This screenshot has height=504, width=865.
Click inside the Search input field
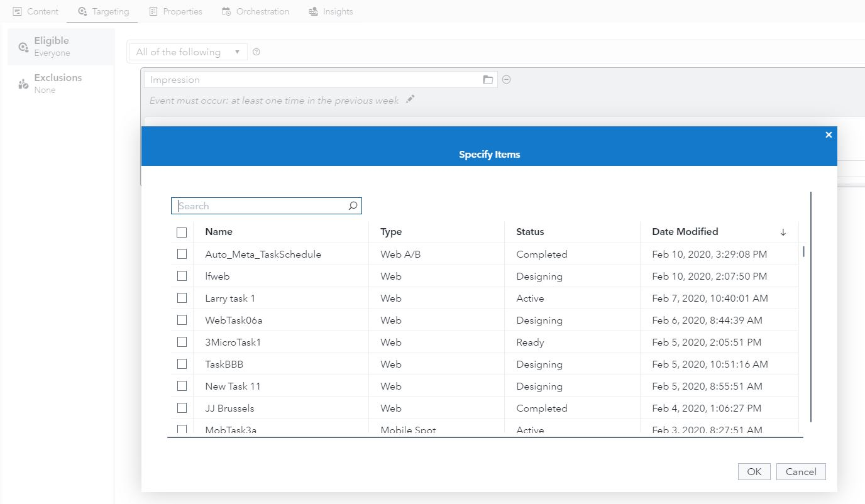pos(258,205)
